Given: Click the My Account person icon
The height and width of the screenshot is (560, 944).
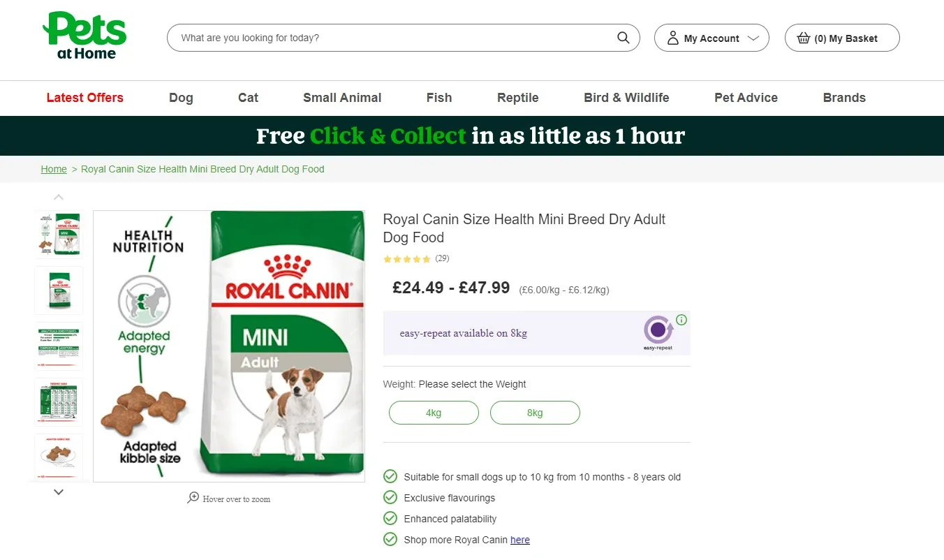Looking at the screenshot, I should [672, 38].
